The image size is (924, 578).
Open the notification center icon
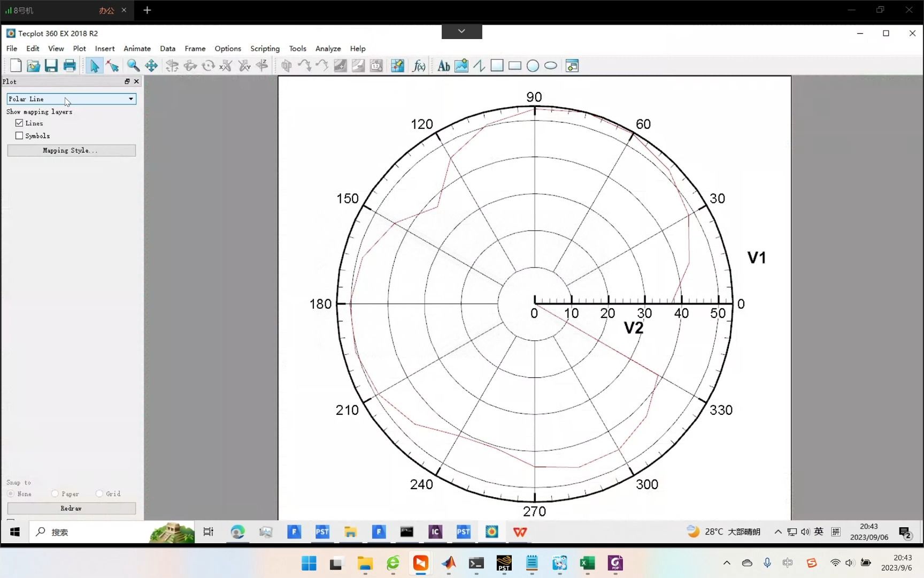(x=905, y=533)
